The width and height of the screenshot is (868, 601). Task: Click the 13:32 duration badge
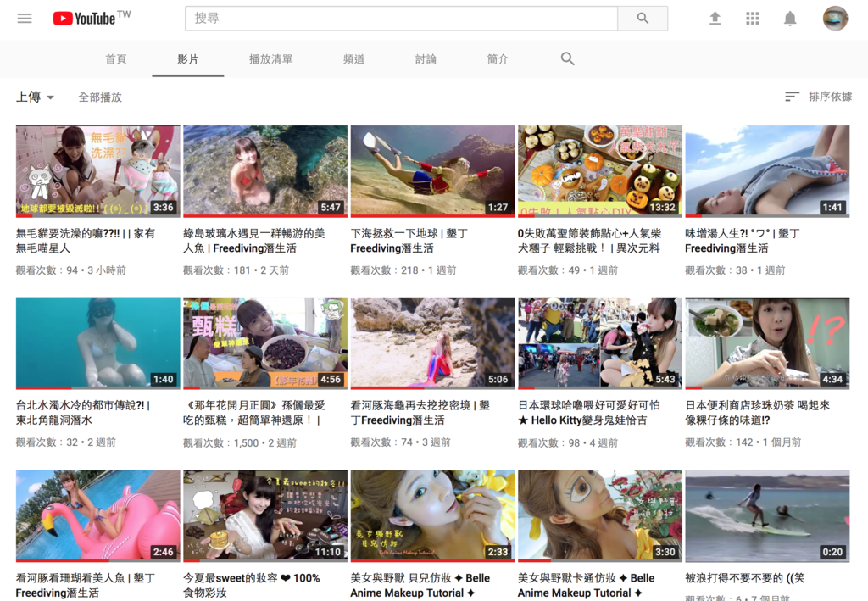tap(663, 208)
